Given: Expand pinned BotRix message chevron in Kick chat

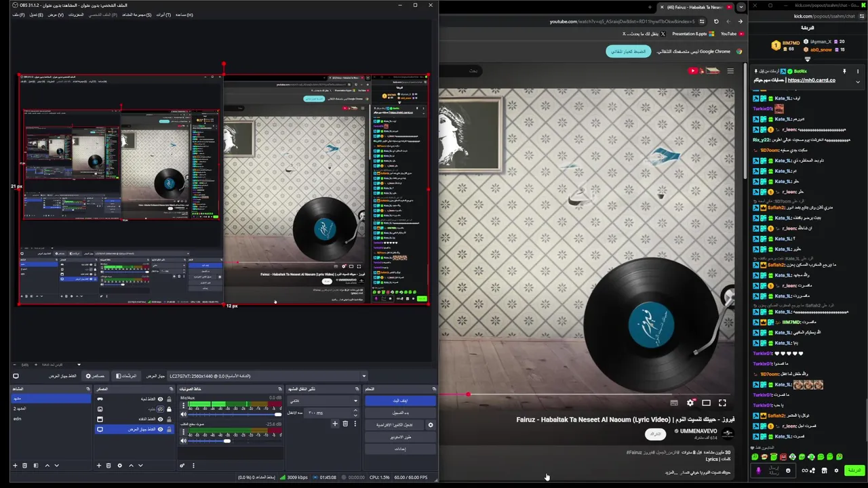Looking at the screenshot, I should click(858, 81).
